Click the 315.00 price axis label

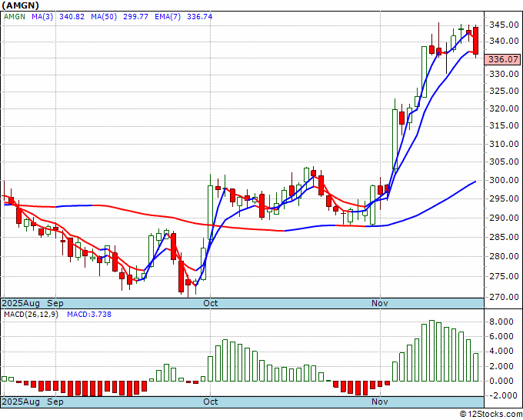[504, 125]
